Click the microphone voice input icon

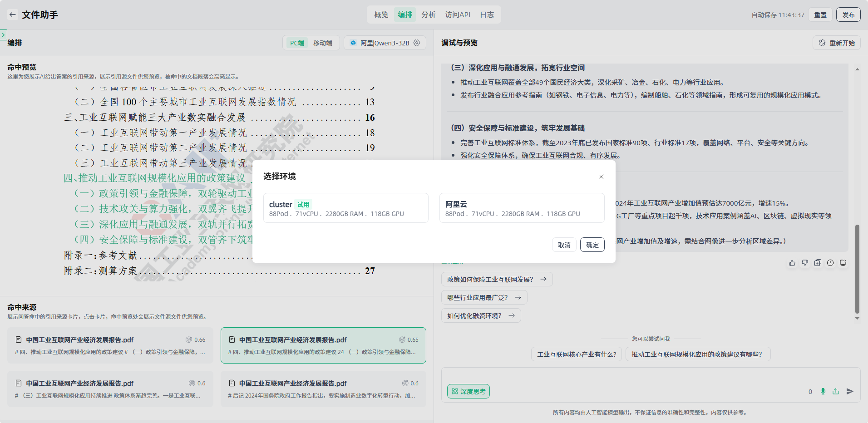coord(823,391)
